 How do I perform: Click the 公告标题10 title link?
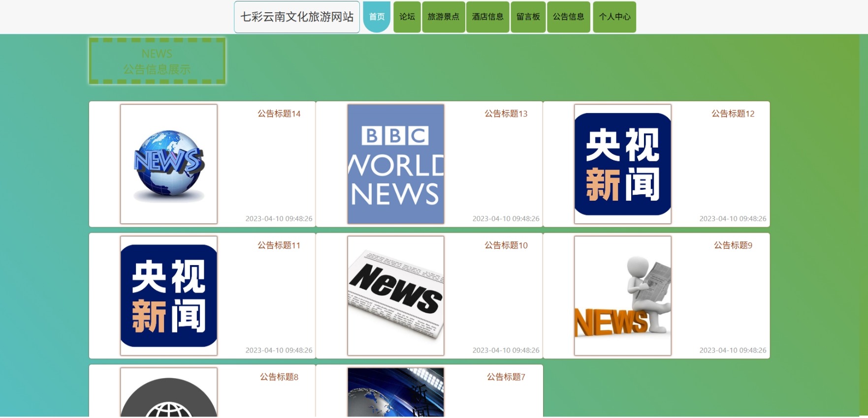point(506,245)
